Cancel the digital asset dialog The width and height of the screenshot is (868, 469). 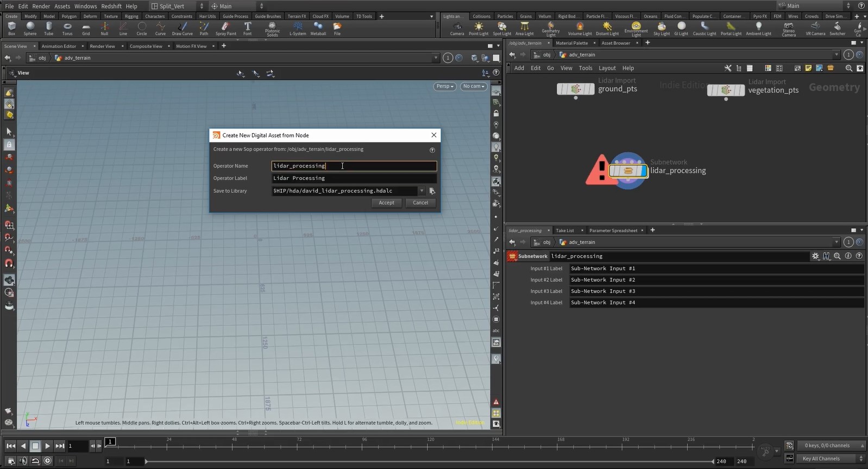click(420, 203)
